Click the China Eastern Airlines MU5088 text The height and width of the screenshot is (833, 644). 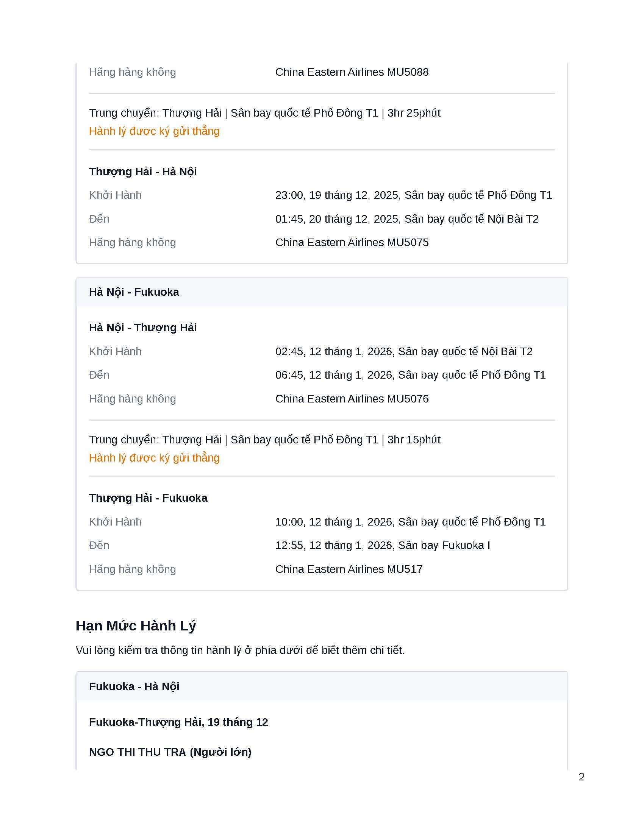pos(352,72)
